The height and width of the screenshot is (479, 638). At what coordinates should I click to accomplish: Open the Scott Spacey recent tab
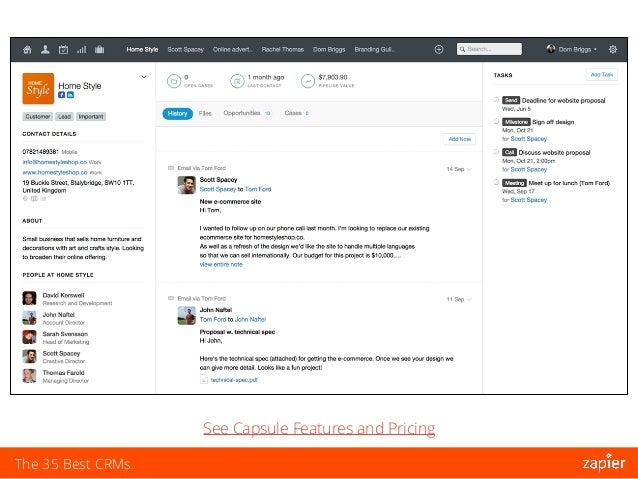coord(186,49)
